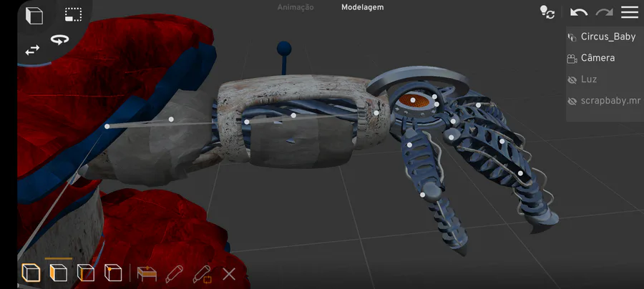Unhide Luz via its crossed-eye icon
The width and height of the screenshot is (644, 289).
572,79
